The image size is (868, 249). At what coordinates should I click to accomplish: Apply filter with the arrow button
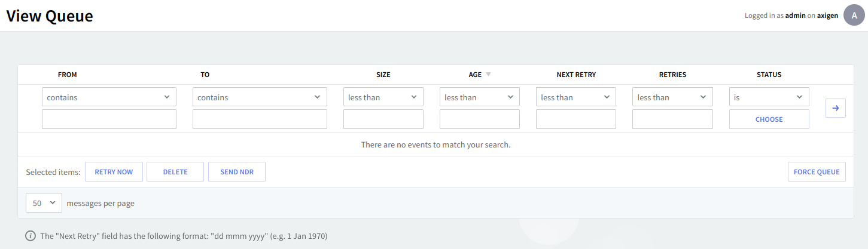pos(835,108)
